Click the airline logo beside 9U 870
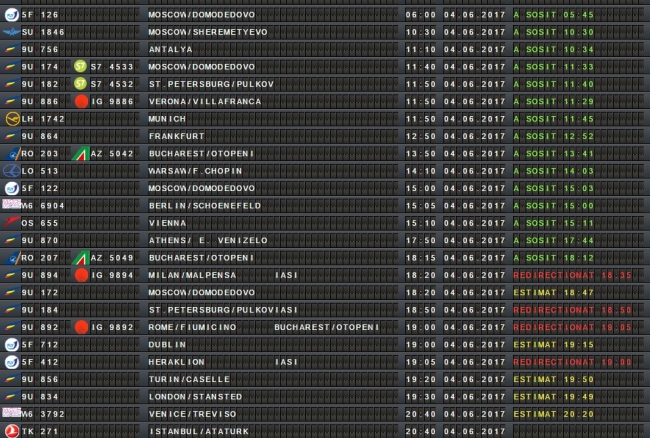Screen dimensions: 650x438 coord(11,240)
